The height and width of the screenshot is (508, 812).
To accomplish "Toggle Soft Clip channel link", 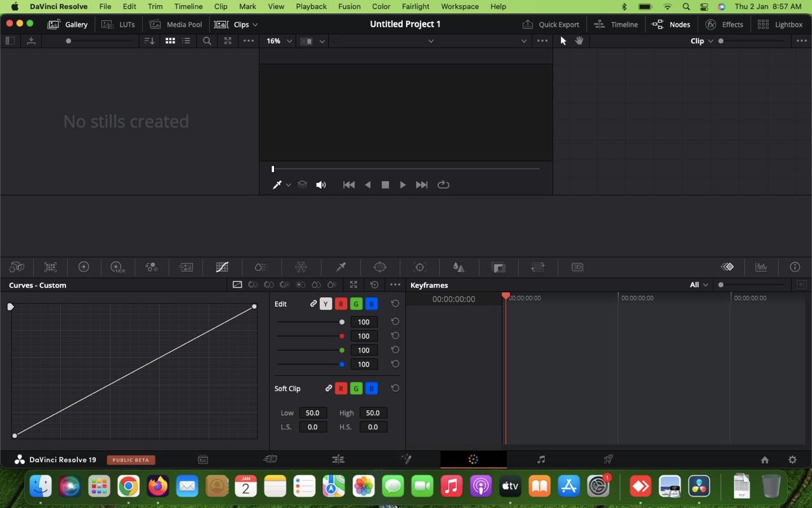I will coord(329,388).
